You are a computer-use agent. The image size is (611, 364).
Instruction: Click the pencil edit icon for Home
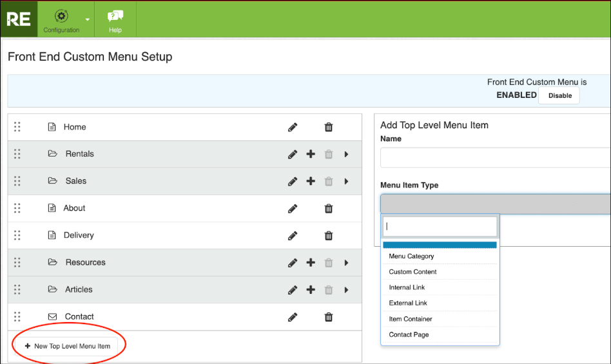[293, 128]
